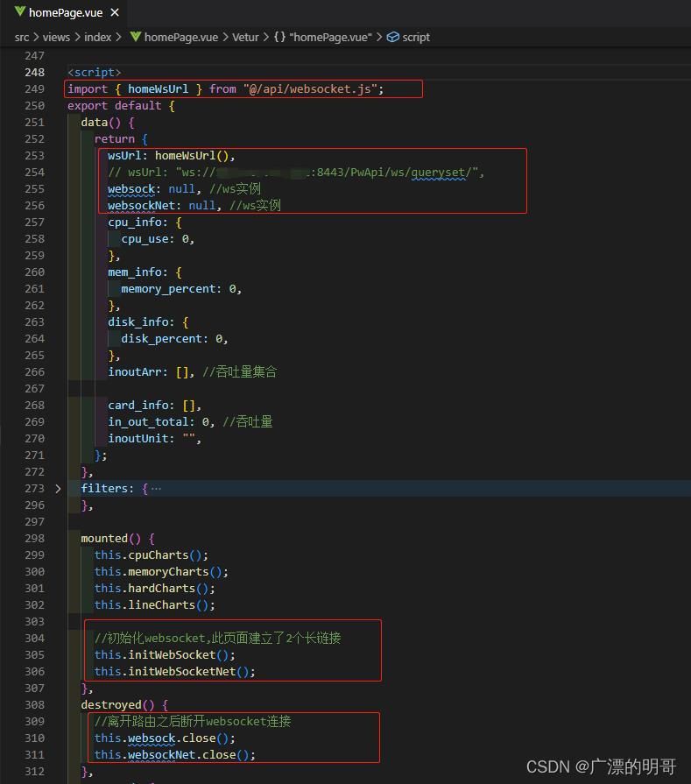Click the Vue file icon in the tab
The image size is (691, 784).
[x=19, y=12]
